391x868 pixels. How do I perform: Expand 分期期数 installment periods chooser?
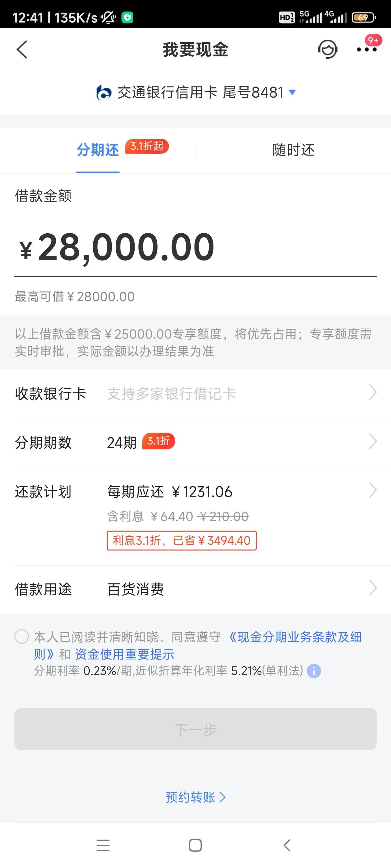click(196, 442)
